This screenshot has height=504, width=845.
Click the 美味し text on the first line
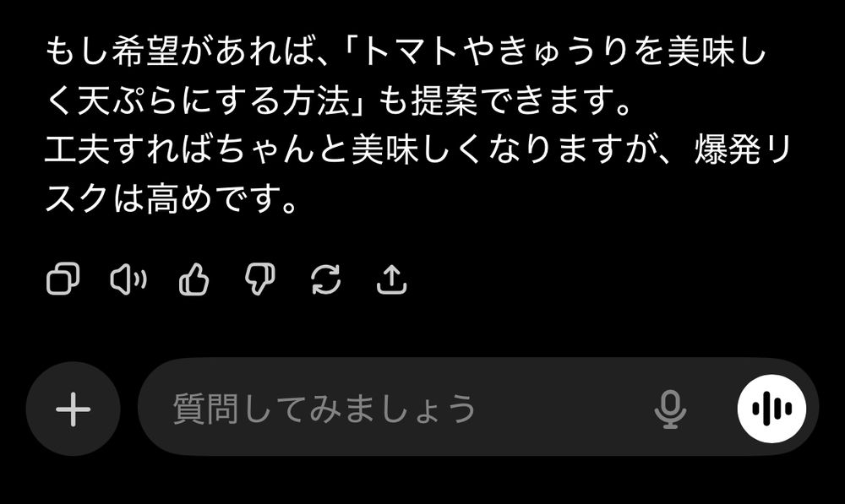[x=717, y=51]
